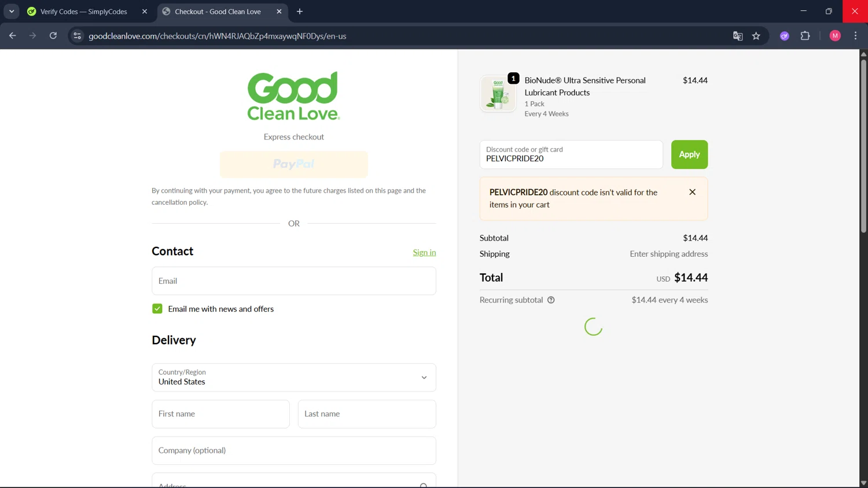This screenshot has width=868, height=488.
Task: Click the BioNude product thumbnail
Action: pos(498,93)
